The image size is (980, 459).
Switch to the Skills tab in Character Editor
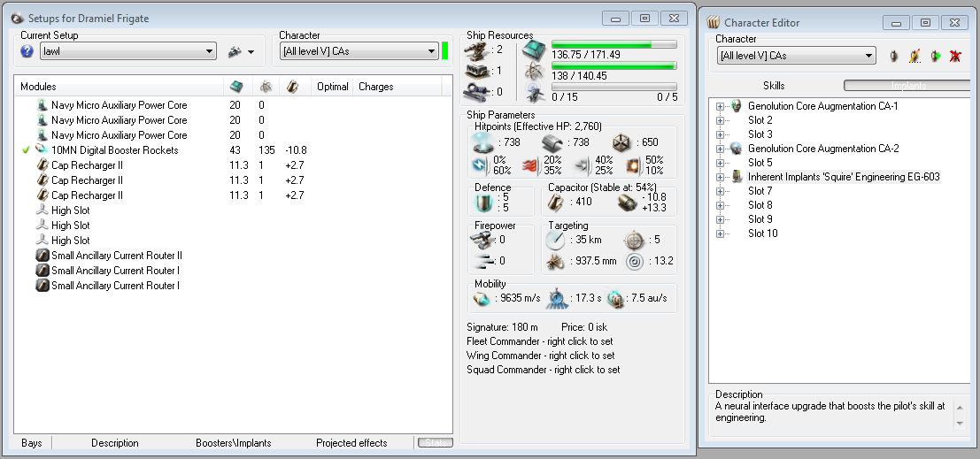coord(774,86)
